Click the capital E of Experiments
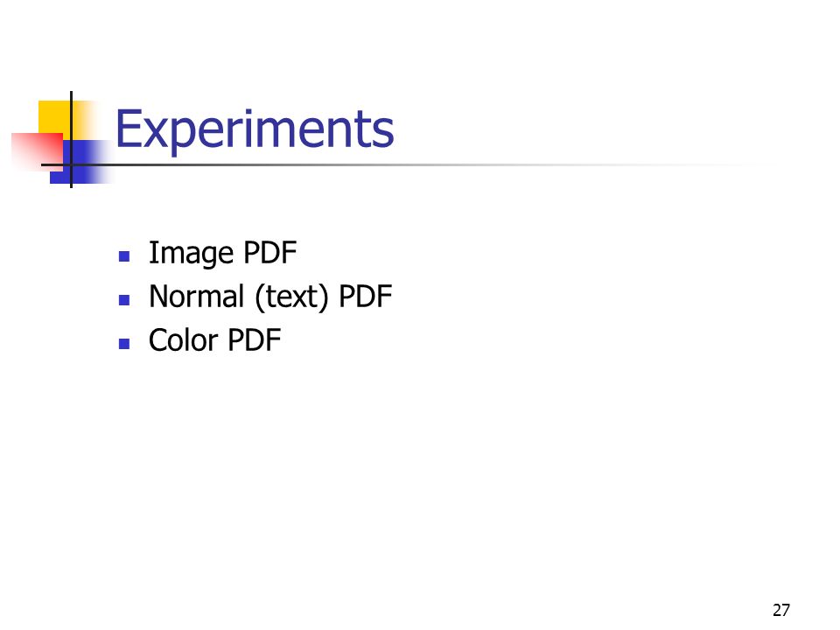 pos(129,128)
